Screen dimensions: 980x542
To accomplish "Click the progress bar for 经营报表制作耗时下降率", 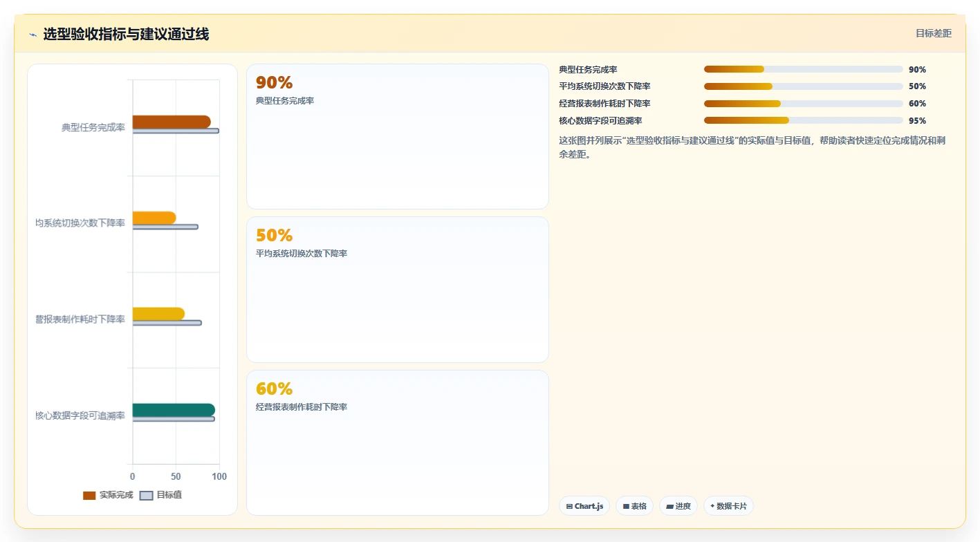I will [804, 104].
